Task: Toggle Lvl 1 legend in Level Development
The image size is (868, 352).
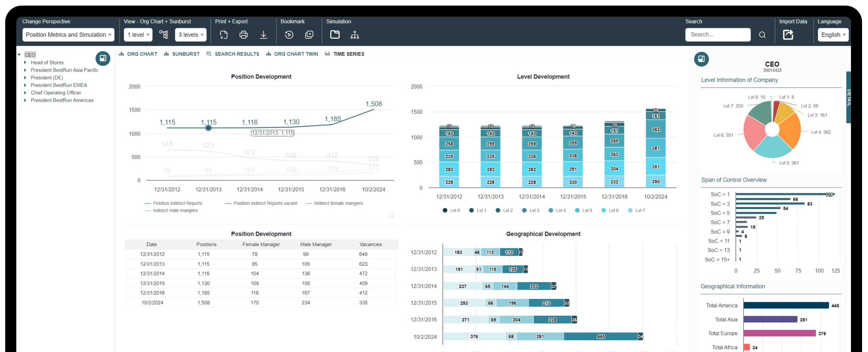Action: [x=477, y=210]
